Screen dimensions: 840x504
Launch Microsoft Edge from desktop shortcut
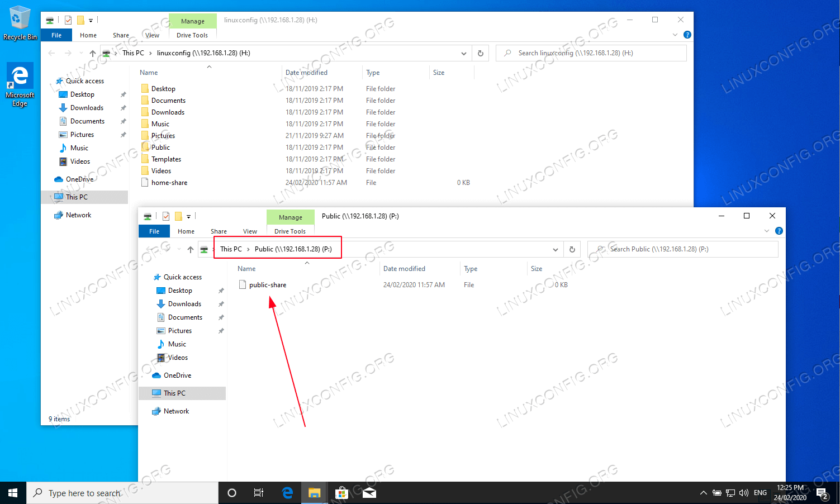pos(20,84)
